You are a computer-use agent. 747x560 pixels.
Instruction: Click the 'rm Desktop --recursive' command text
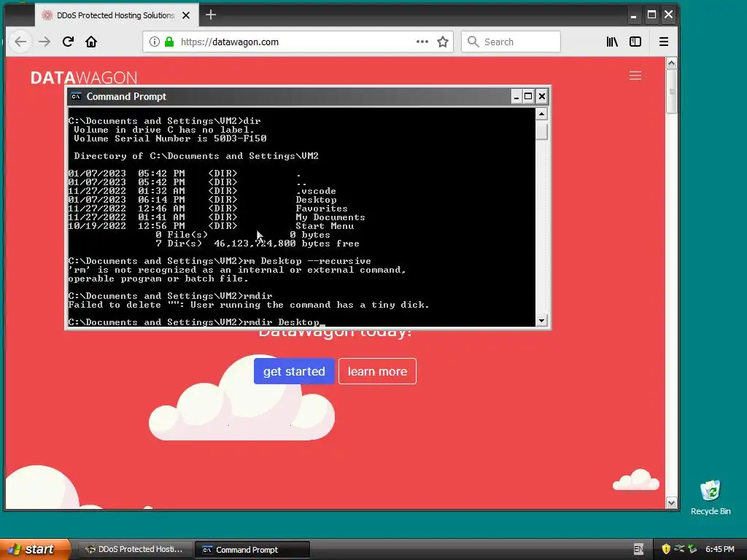click(307, 261)
